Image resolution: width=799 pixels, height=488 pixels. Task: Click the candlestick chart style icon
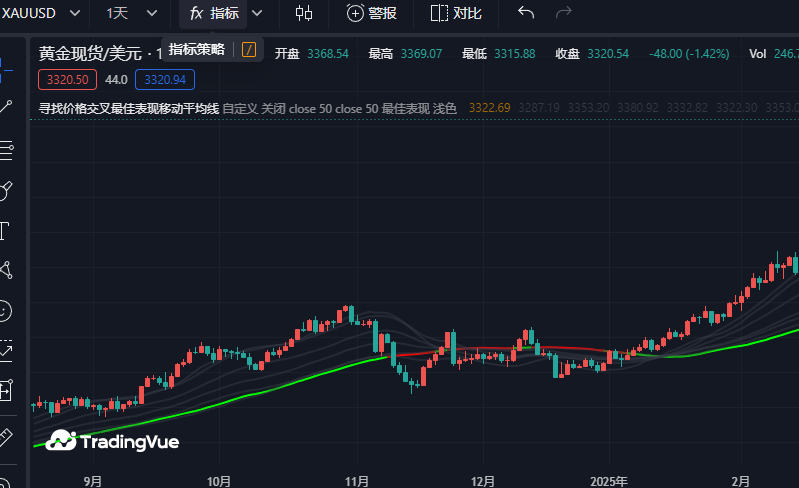pos(304,13)
